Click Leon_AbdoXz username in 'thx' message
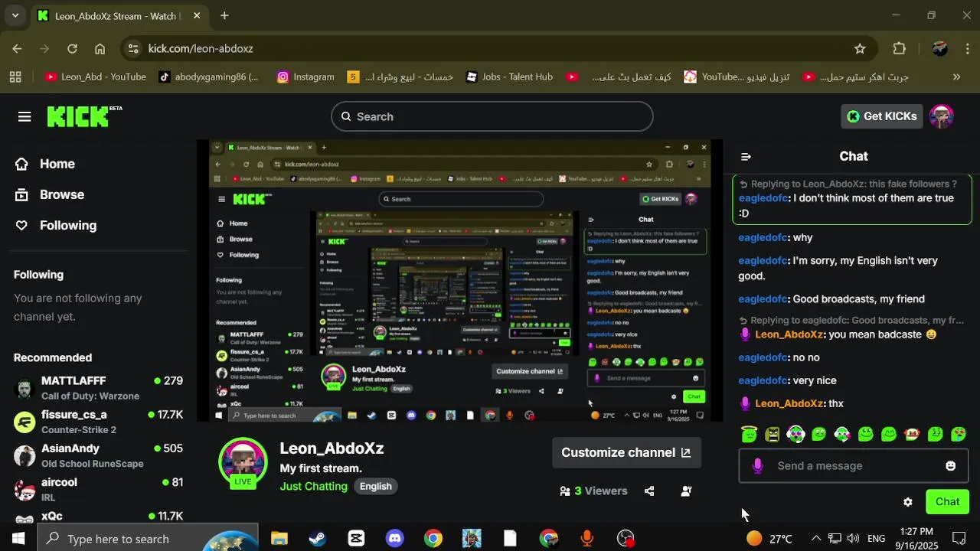Image resolution: width=980 pixels, height=551 pixels. click(789, 403)
